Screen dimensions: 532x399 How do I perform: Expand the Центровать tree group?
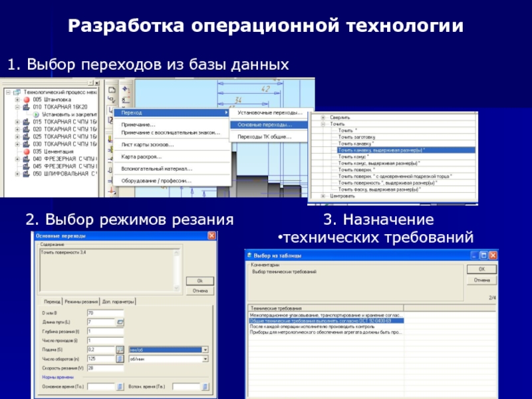click(x=324, y=196)
